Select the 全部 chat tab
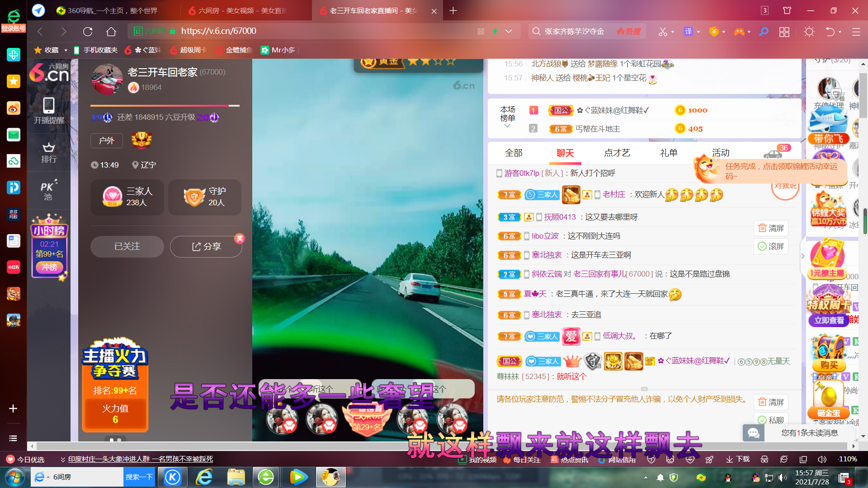This screenshot has height=488, width=868. (514, 153)
